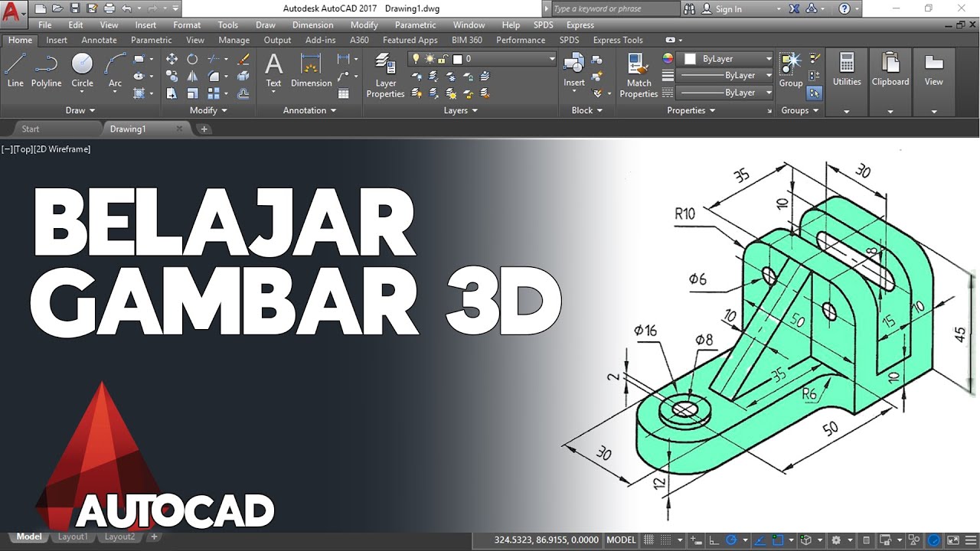Click the Autodesk Exchange Apps X icon

point(792,8)
